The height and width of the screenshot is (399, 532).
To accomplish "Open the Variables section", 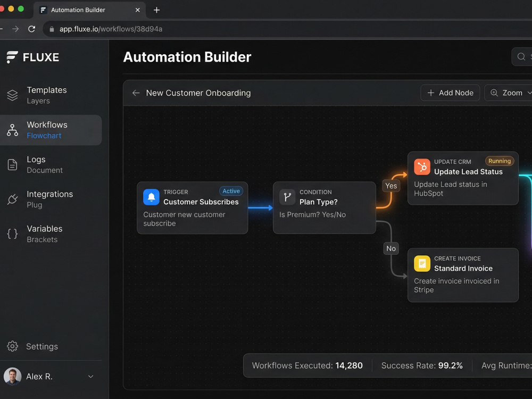I will coord(51,234).
